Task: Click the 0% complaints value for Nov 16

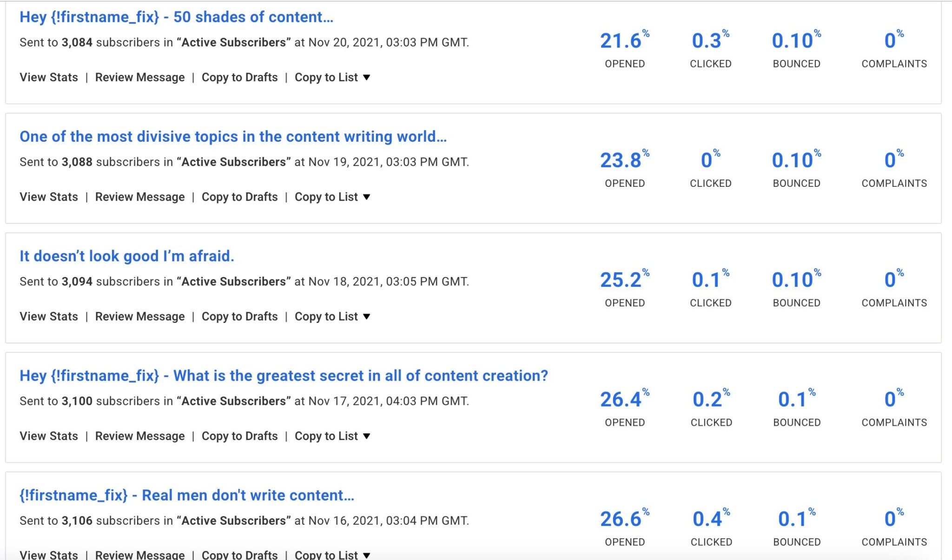Action: [894, 518]
